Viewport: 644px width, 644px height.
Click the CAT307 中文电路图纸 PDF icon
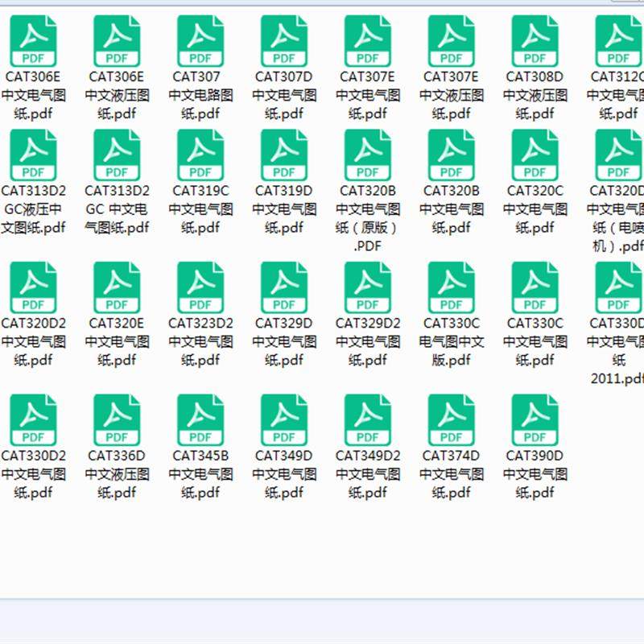point(200,41)
